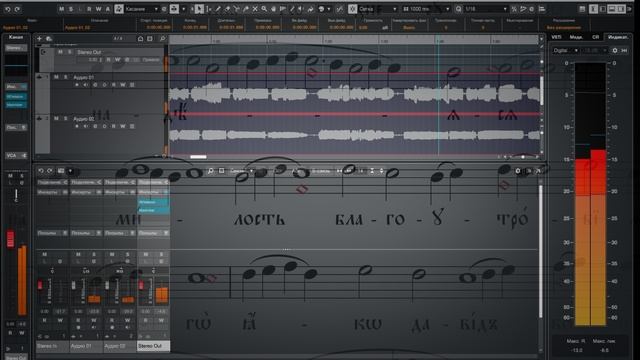640x360 pixels.
Task: Mute the Stereo Out track in track list
Action: (x=60, y=52)
